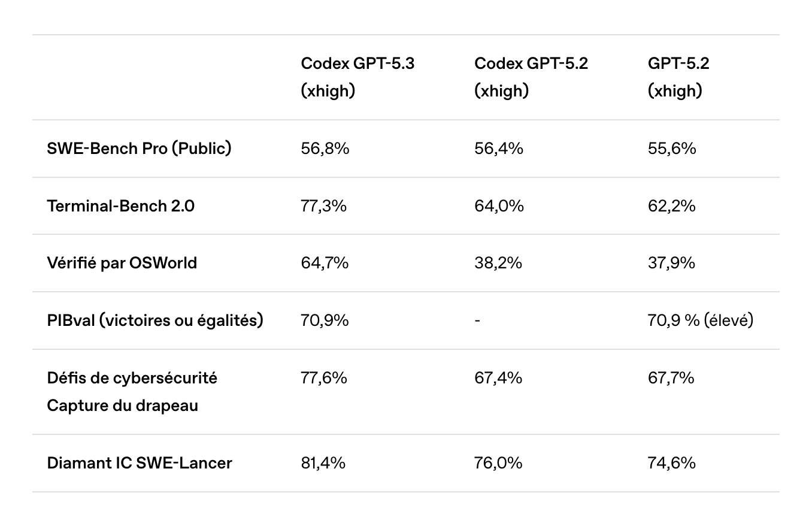Select the Défis de cybersécurité row label

click(132, 378)
